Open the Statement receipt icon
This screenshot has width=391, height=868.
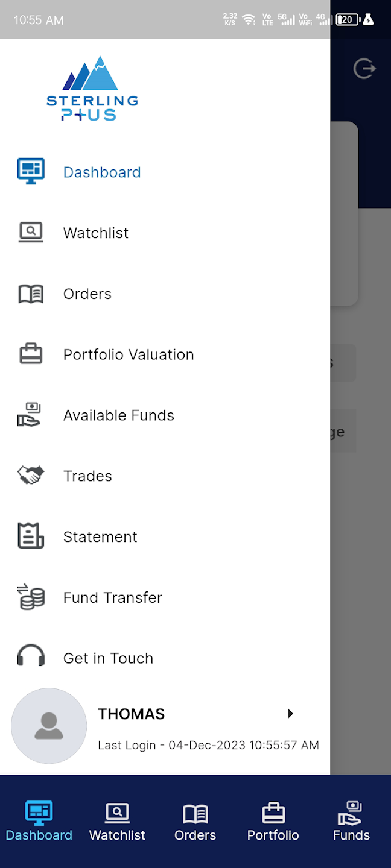coord(31,536)
